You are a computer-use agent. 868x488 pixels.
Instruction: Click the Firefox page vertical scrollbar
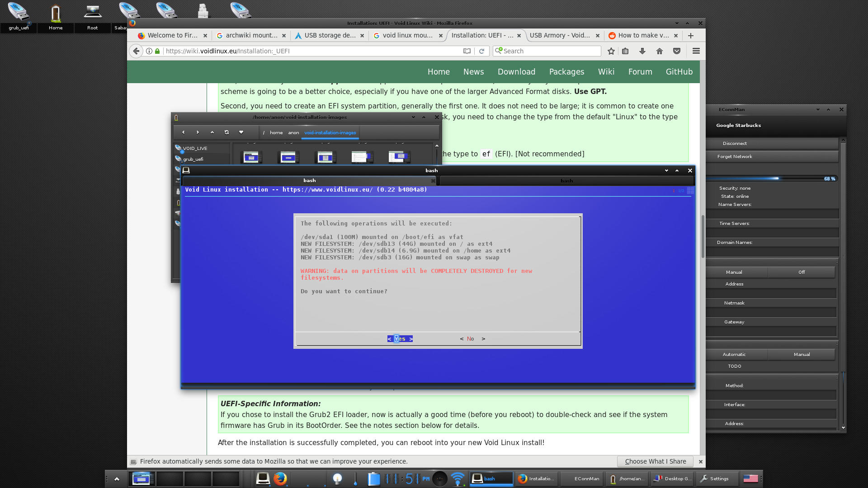[703, 237]
